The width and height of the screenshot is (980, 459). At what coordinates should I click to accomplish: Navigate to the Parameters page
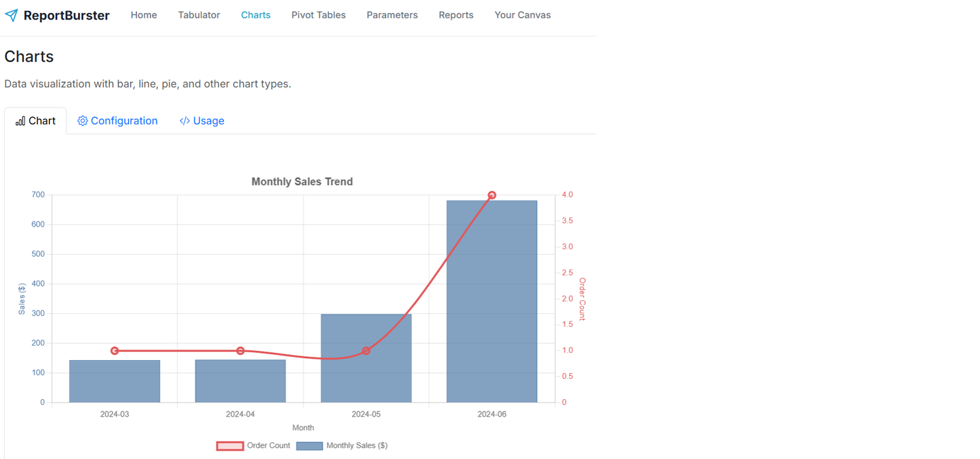tap(392, 15)
